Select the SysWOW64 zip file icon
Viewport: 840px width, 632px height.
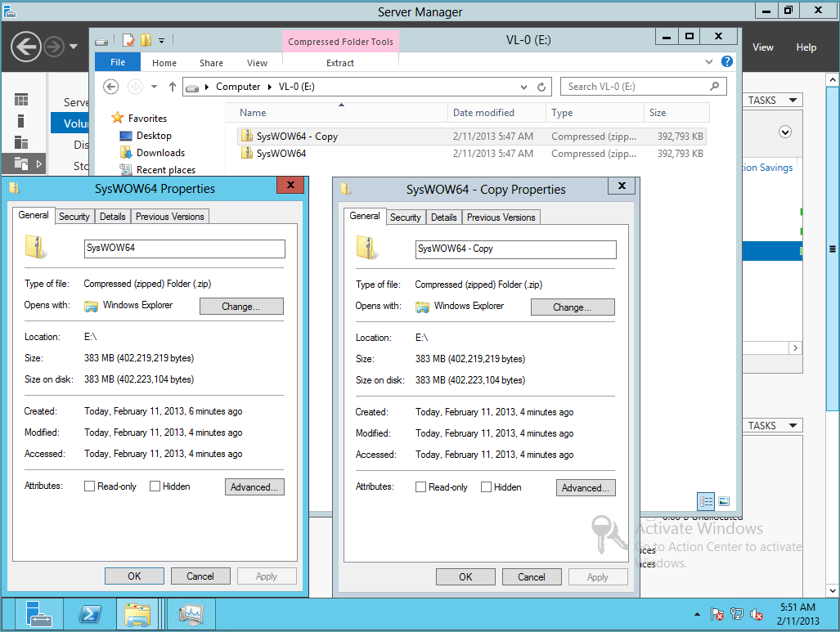[x=246, y=153]
